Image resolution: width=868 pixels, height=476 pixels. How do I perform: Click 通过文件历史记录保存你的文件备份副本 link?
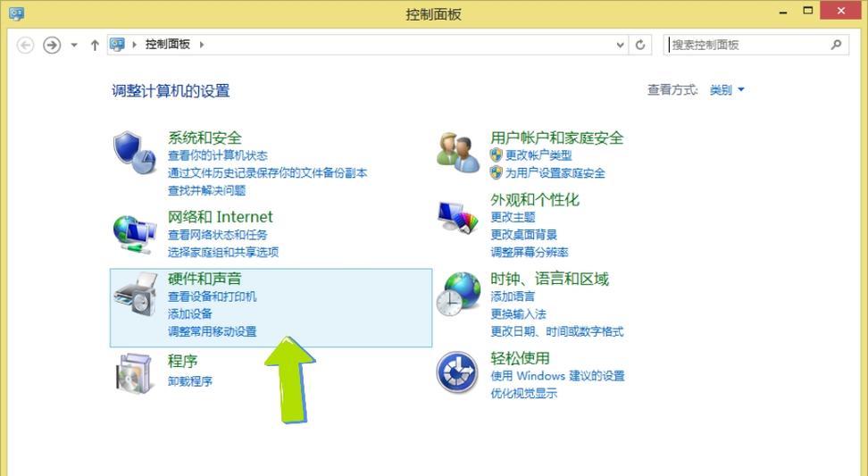[267, 173]
